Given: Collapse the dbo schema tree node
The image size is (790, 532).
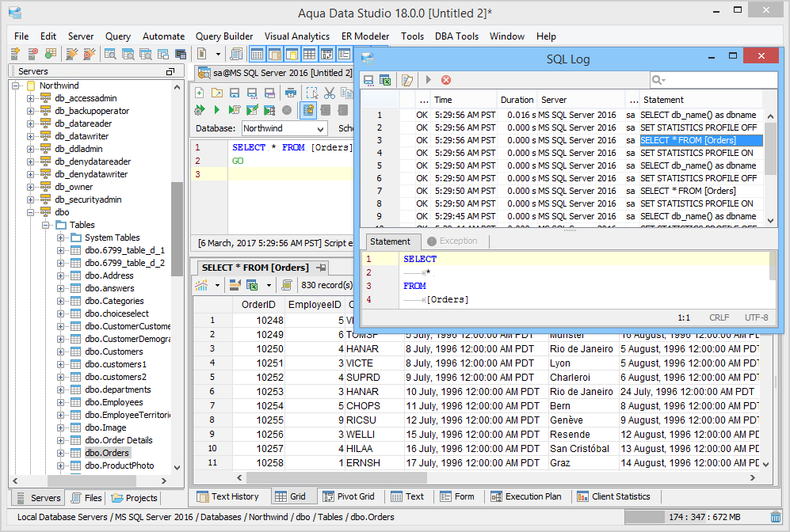Looking at the screenshot, I should 31,212.
